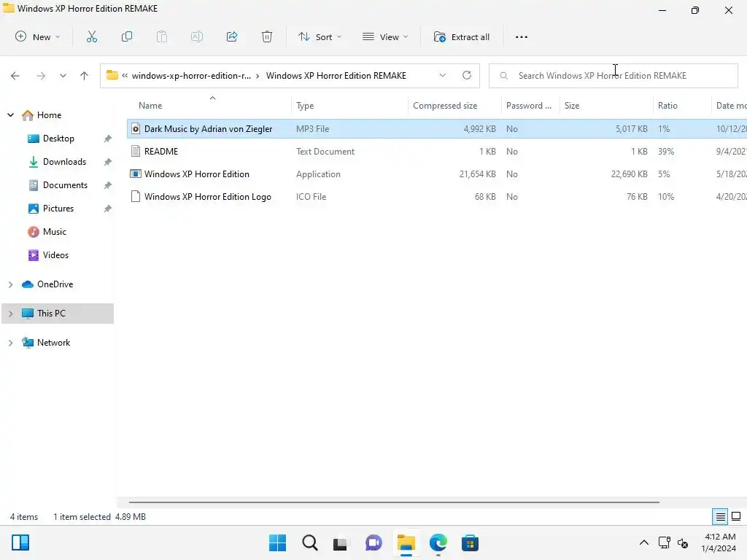Click windows-xp-horror-edition-r... breadcrumb
The image size is (747, 560).
[191, 76]
